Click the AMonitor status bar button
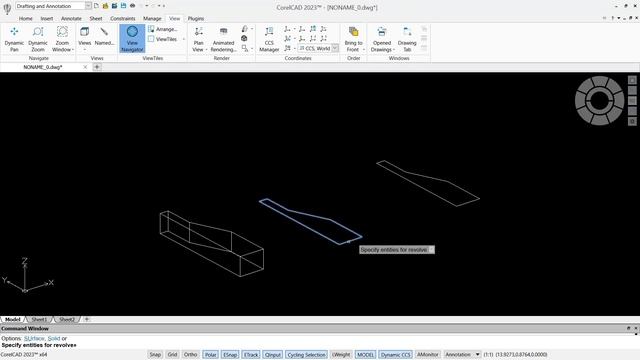This screenshot has width=640, height=360. (x=427, y=355)
